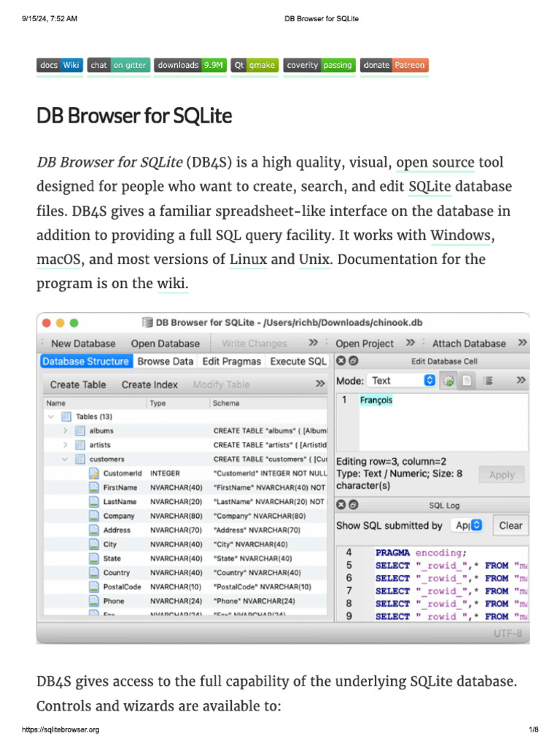Click Open Project in the toolbar
Screen dimensions: 560x747
[365, 344]
